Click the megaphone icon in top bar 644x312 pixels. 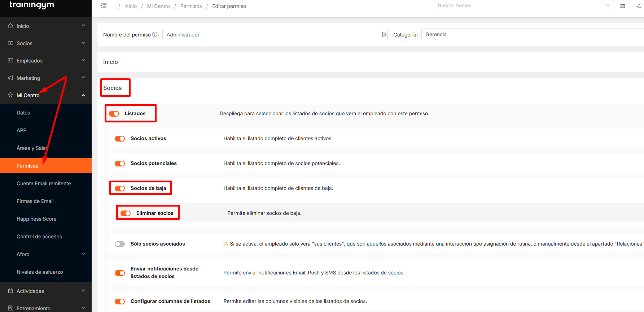[x=639, y=6]
